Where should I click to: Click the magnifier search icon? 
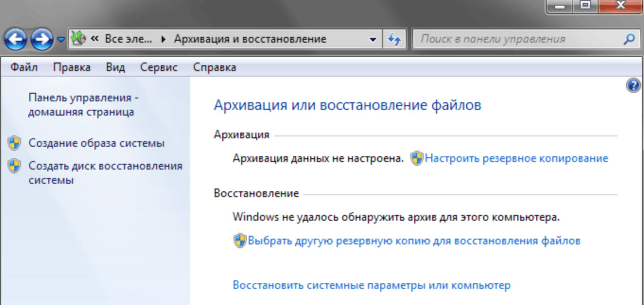(629, 39)
